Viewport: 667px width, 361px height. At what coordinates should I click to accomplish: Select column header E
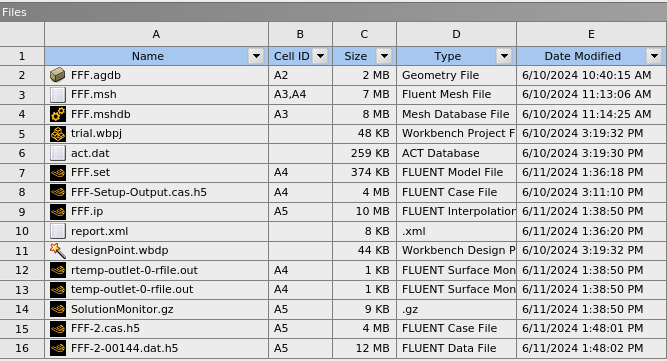pyautogui.click(x=591, y=34)
